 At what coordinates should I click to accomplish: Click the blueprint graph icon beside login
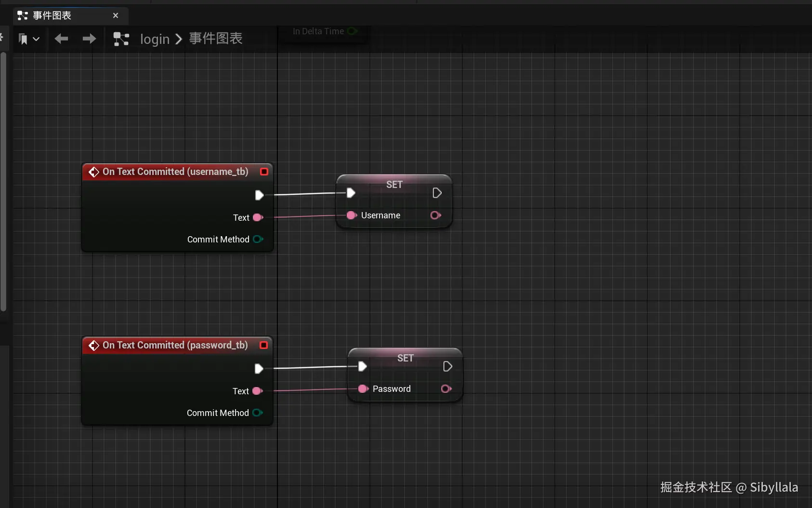coord(121,39)
